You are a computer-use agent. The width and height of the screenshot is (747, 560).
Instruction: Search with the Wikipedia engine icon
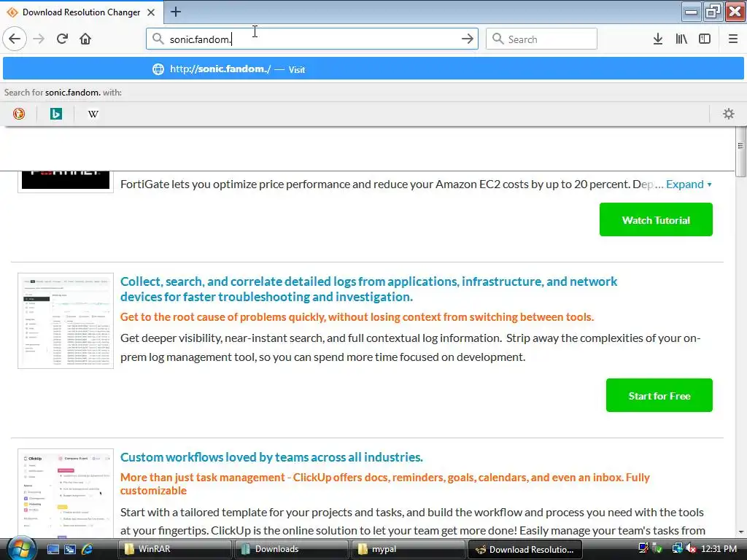coord(93,114)
